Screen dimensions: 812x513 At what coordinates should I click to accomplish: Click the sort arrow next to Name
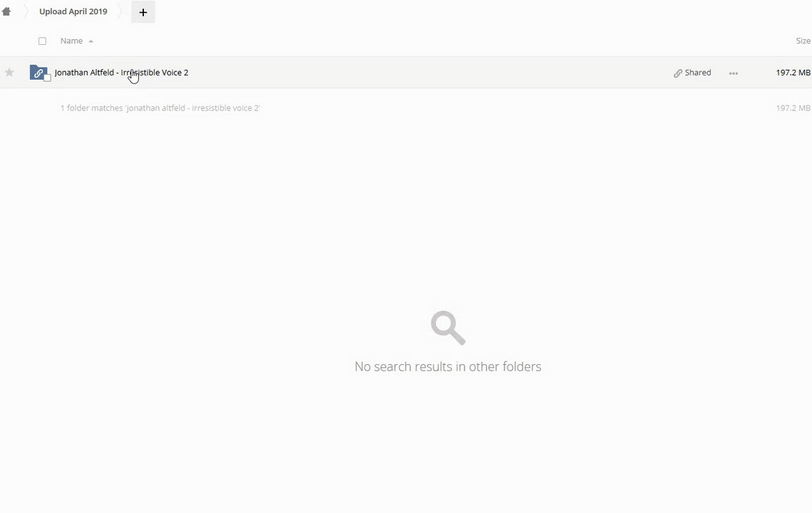[91, 41]
